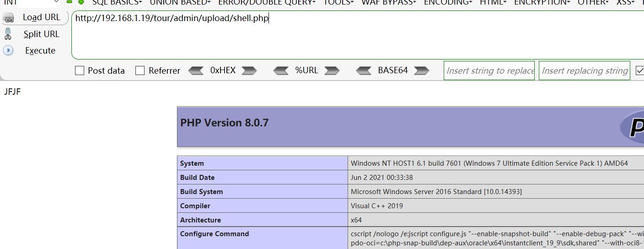
Task: Click the JFJF page output text
Action: pos(12,92)
